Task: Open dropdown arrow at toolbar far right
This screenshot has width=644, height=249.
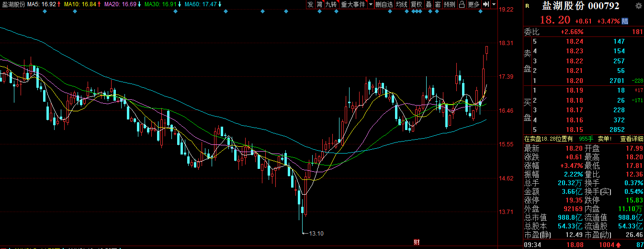Action: (493, 4)
